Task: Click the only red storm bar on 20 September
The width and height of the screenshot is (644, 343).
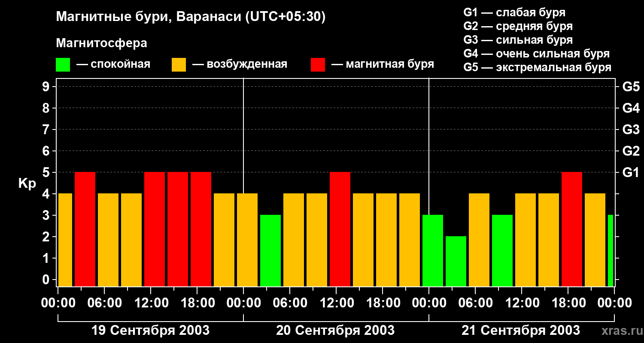Action: point(340,229)
